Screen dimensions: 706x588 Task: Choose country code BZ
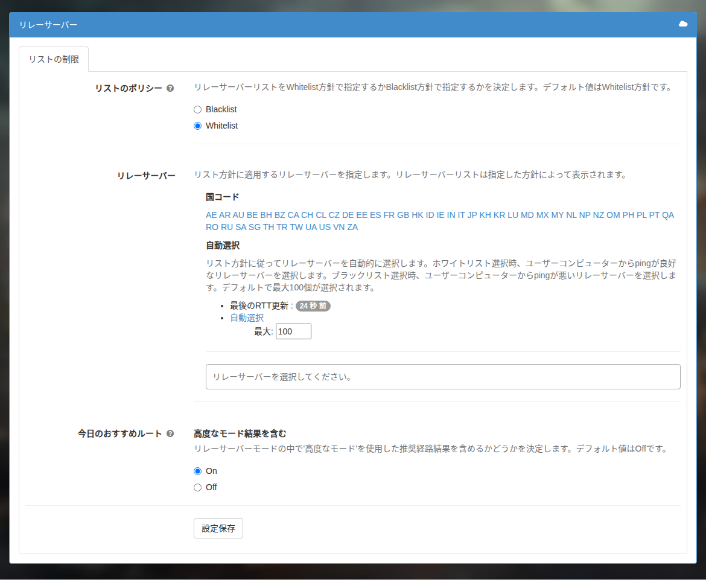coord(280,215)
